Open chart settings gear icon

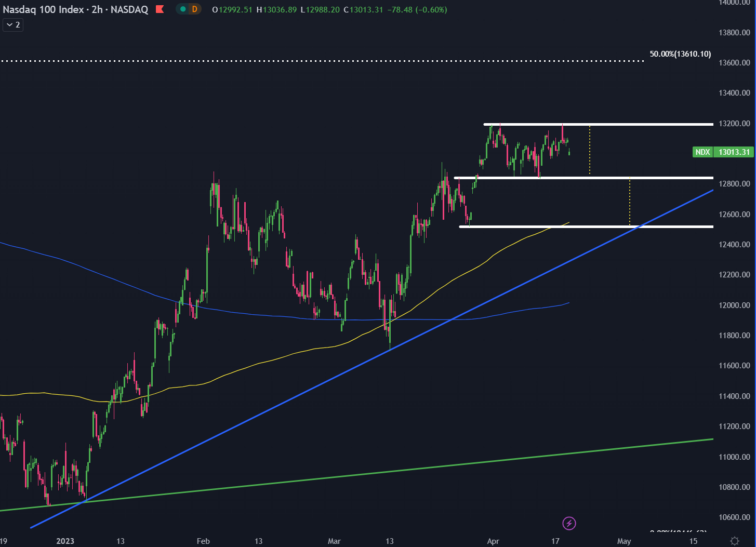point(734,541)
